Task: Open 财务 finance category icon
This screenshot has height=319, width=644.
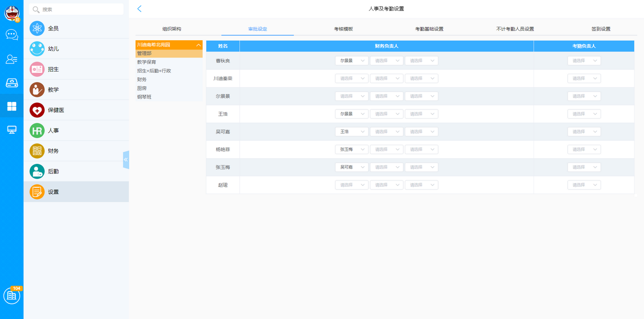Action: [x=37, y=151]
